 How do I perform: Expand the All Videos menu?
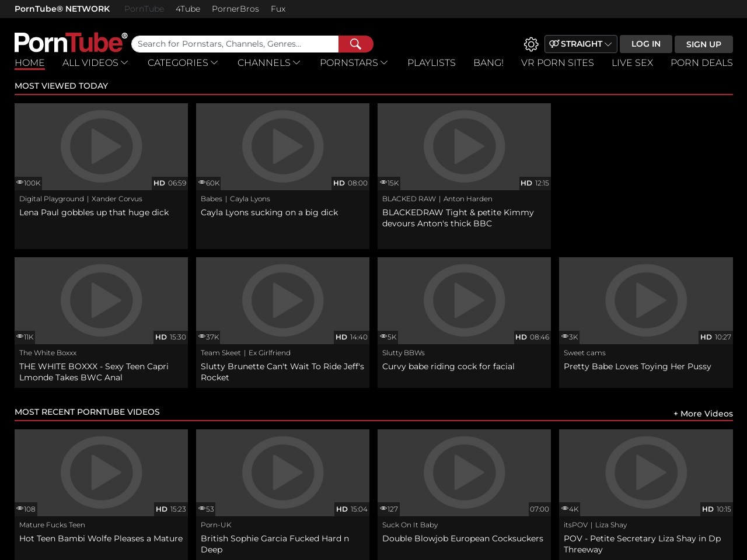click(95, 63)
